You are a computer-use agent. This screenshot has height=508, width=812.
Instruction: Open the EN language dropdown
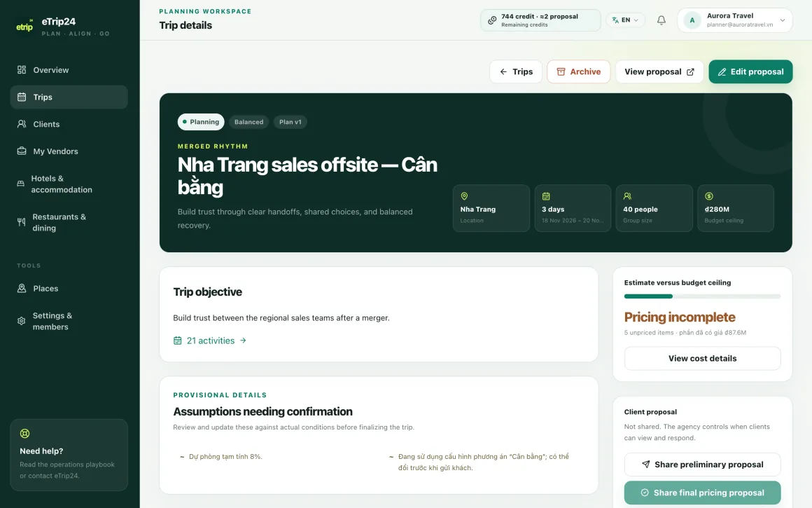pyautogui.click(x=626, y=20)
